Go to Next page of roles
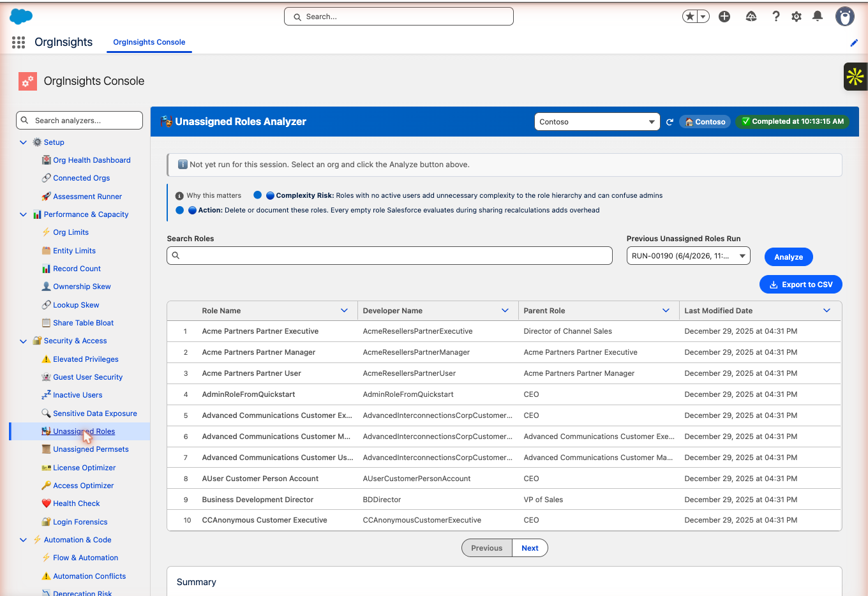This screenshot has width=868, height=596. (x=530, y=548)
